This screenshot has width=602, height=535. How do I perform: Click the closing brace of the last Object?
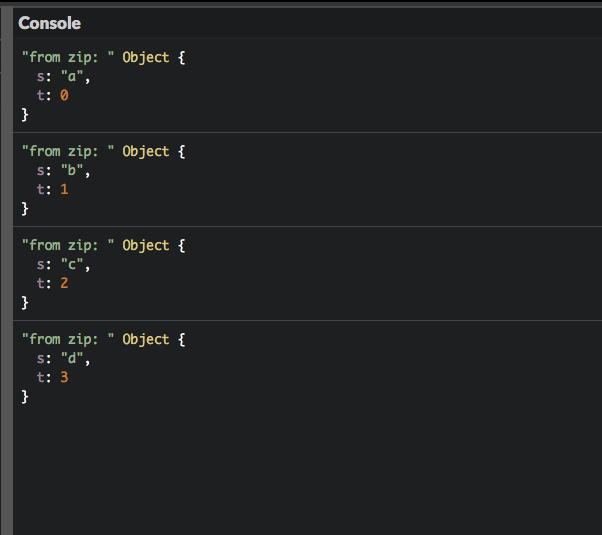[25, 397]
